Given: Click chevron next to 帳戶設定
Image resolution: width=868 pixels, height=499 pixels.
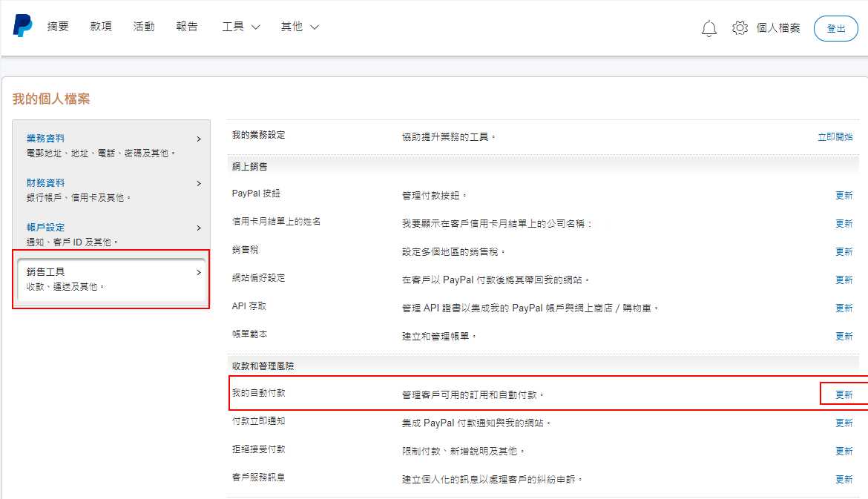Looking at the screenshot, I should (x=199, y=228).
